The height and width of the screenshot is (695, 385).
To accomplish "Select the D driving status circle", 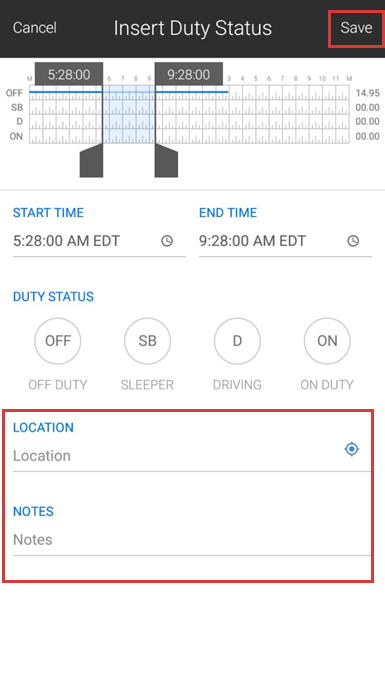I will point(237,341).
